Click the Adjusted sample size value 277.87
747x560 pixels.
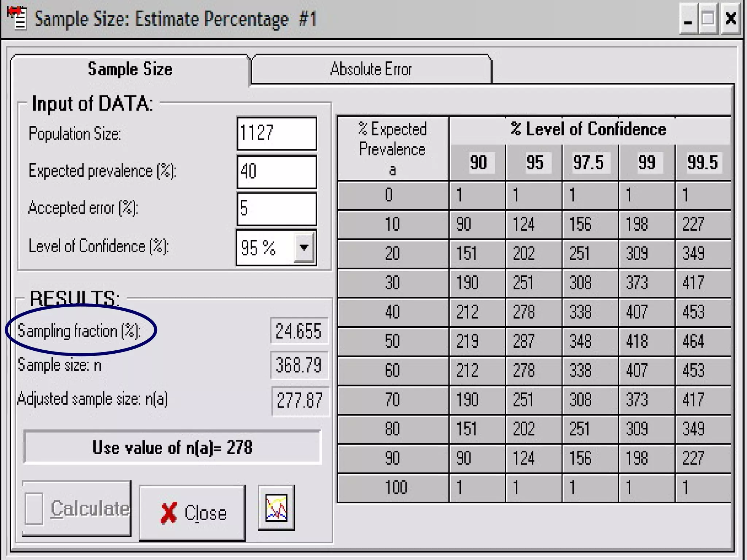point(300,400)
